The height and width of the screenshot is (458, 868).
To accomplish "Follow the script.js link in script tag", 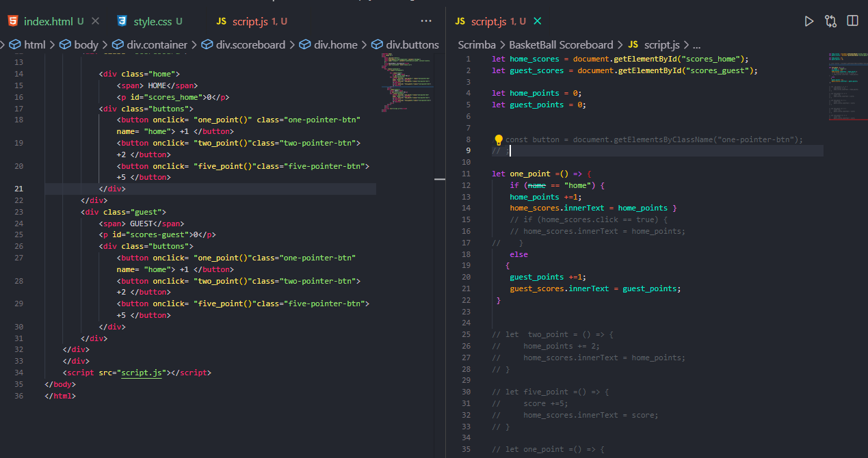I will [x=141, y=373].
